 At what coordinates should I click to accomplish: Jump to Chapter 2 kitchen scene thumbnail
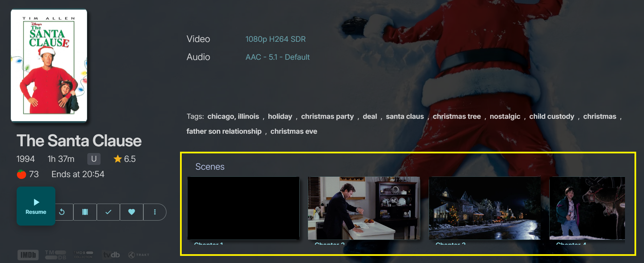click(364, 208)
